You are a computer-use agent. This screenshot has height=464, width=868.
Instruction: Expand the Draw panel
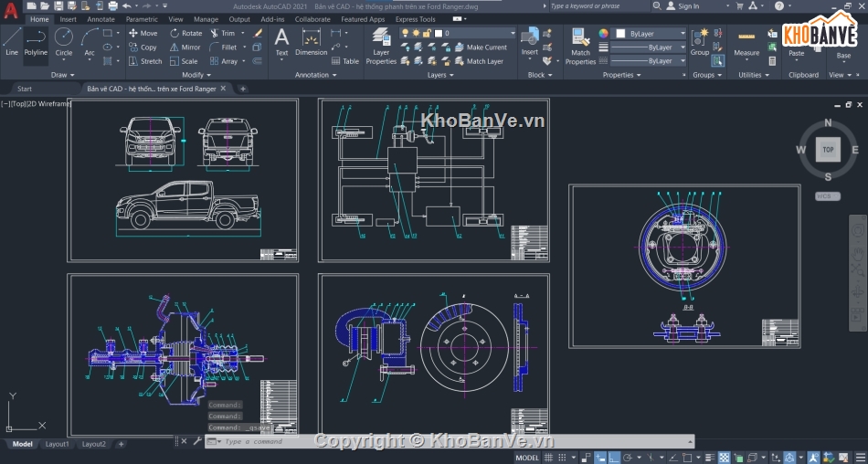pyautogui.click(x=62, y=75)
